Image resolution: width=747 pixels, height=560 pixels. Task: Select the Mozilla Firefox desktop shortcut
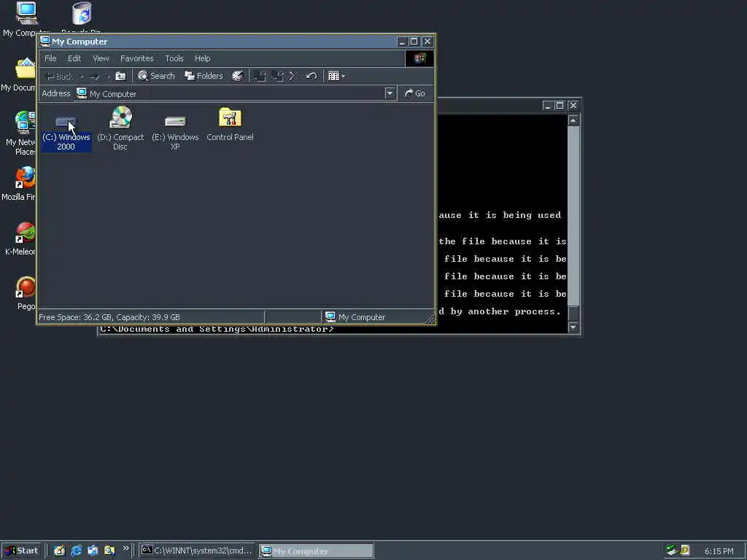20,183
